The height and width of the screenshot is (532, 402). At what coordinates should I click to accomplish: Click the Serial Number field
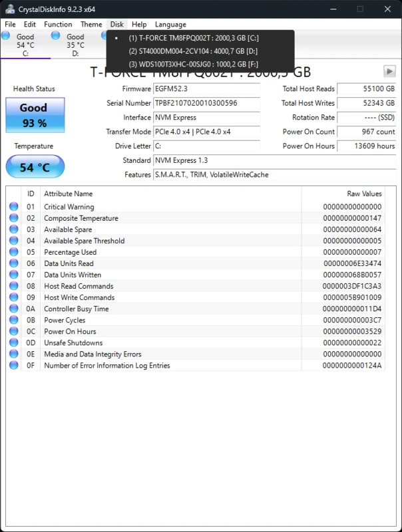click(206, 103)
